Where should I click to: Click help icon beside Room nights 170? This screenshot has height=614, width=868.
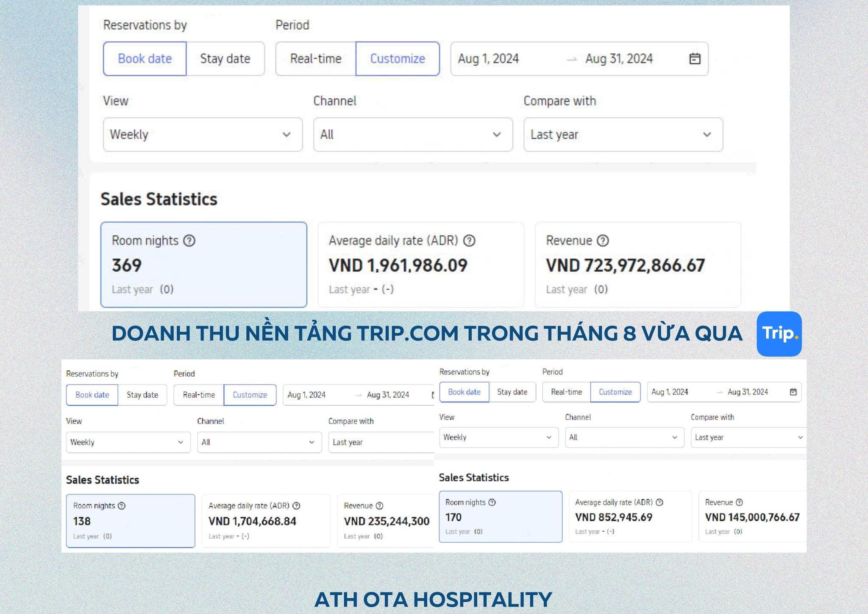click(x=492, y=502)
